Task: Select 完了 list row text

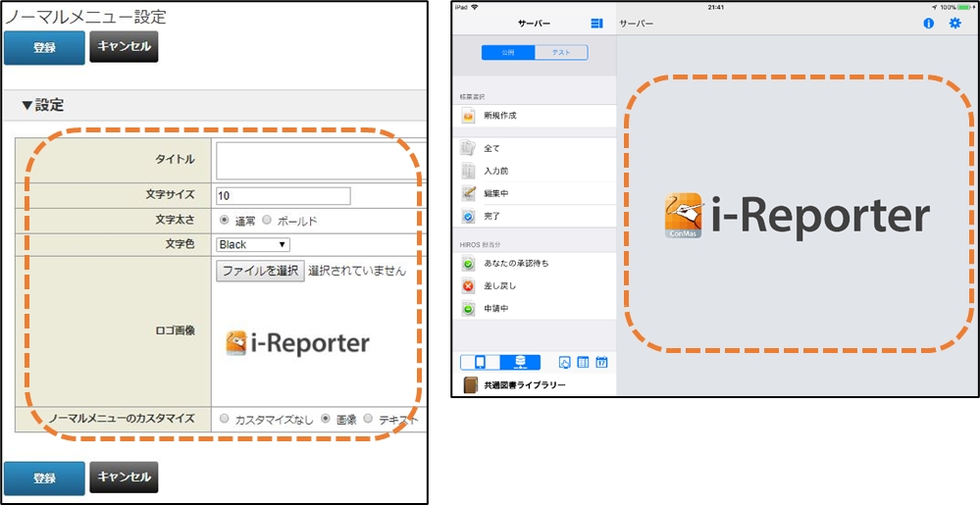Action: [491, 217]
